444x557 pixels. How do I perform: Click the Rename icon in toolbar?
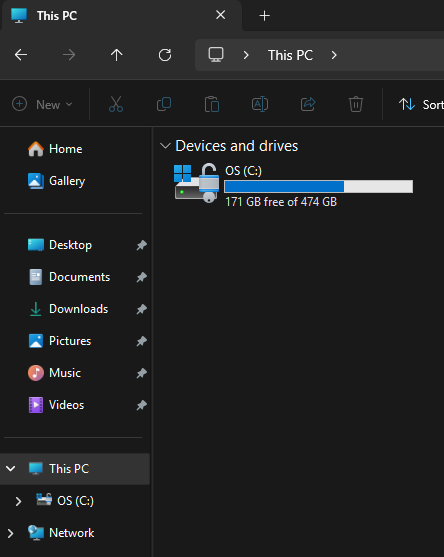(x=260, y=104)
